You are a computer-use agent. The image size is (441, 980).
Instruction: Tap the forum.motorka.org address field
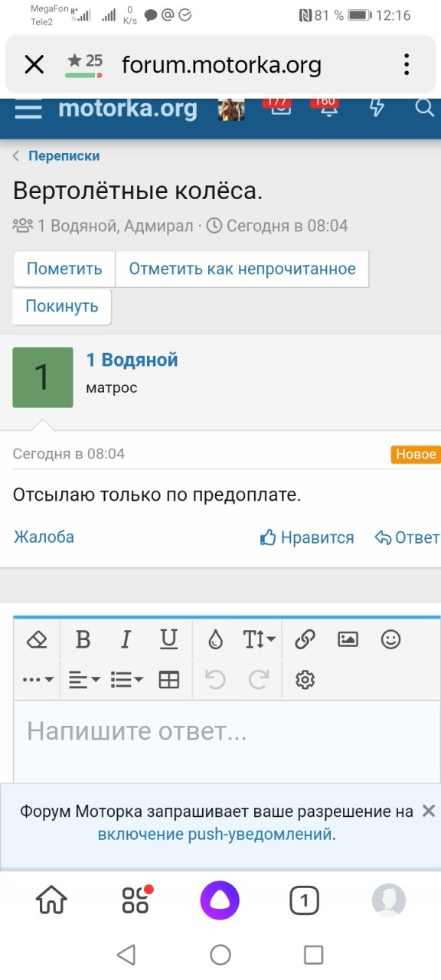221,65
